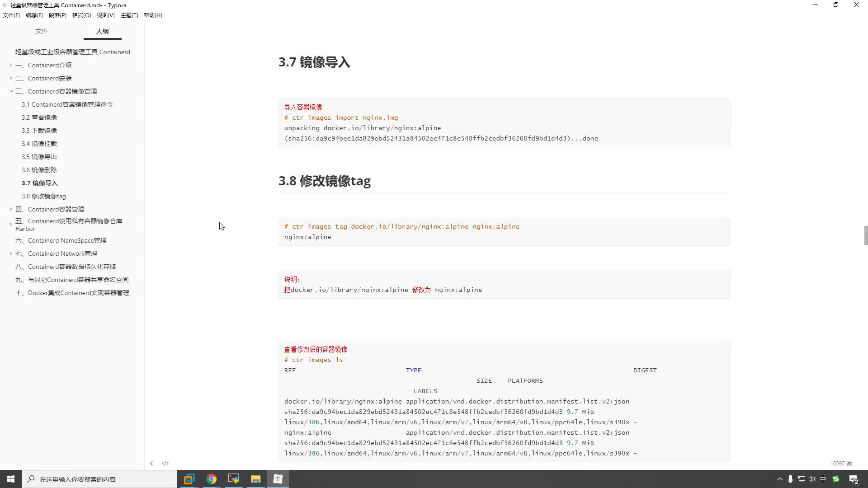868x488 pixels.
Task: Collapse the 三、Containerd容器镜像管理 section
Action: pos(11,91)
